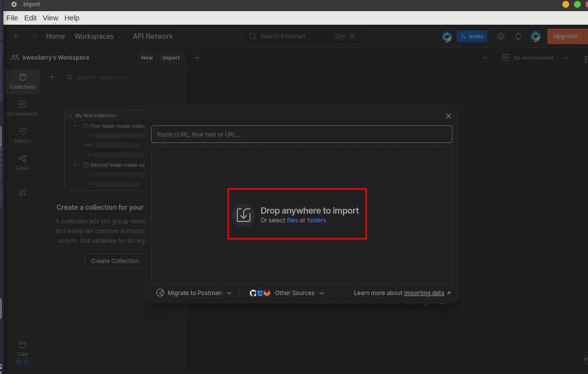Select Environments in the left sidebar
The width and height of the screenshot is (588, 374).
pos(22,108)
